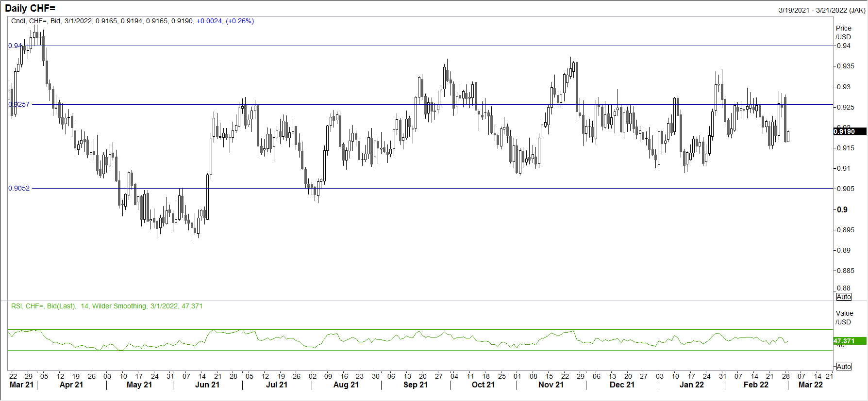This screenshot has height=401, width=868.
Task: Click the 0.88 price axis label
Action: click(x=844, y=288)
